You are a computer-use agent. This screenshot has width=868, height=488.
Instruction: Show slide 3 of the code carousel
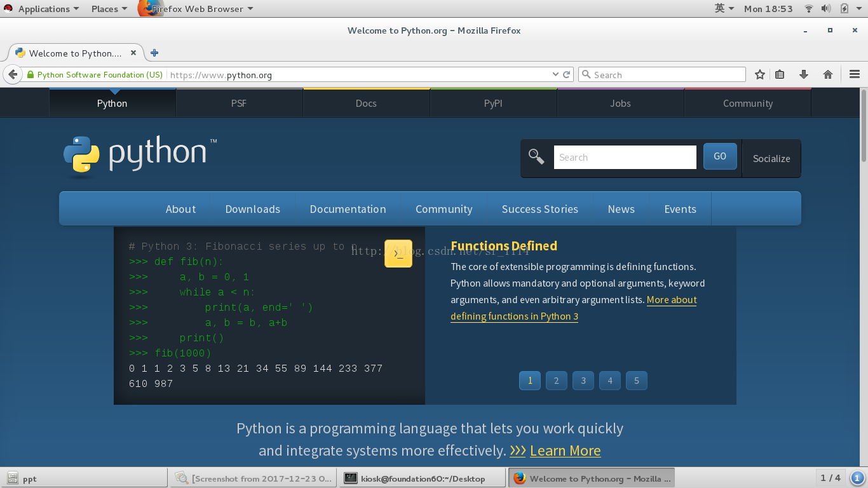click(583, 381)
